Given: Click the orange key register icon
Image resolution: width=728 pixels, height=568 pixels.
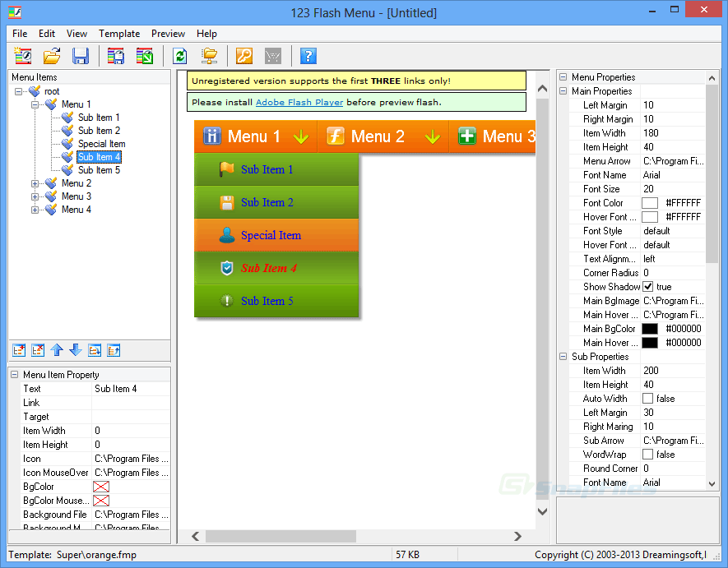Looking at the screenshot, I should pyautogui.click(x=244, y=56).
